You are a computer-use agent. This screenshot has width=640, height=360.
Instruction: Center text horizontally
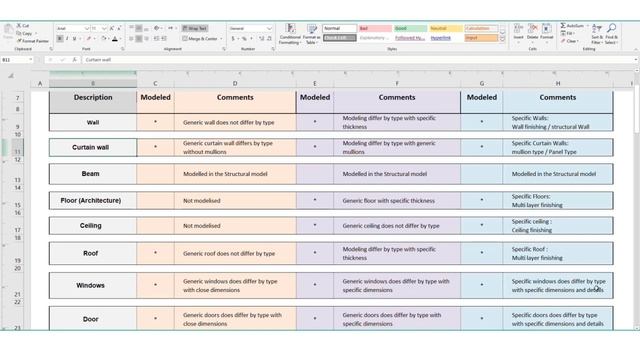[x=139, y=39]
